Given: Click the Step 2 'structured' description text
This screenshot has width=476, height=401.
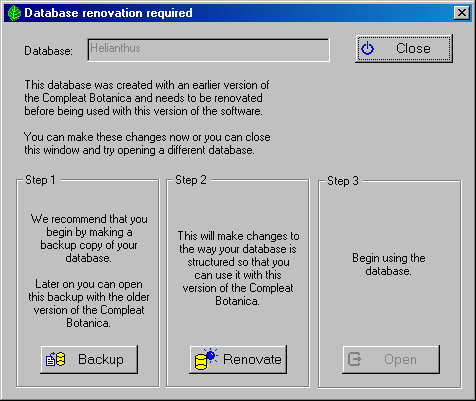Looking at the screenshot, I should [x=238, y=268].
